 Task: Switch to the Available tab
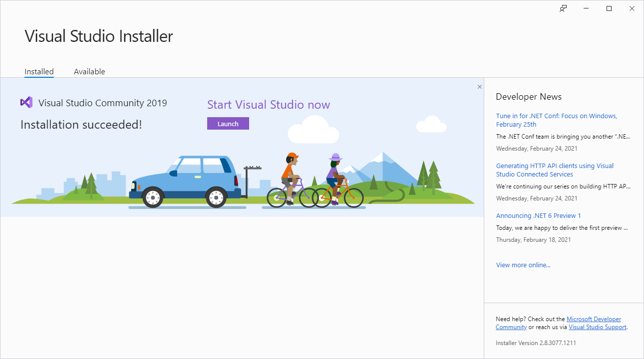click(x=89, y=72)
